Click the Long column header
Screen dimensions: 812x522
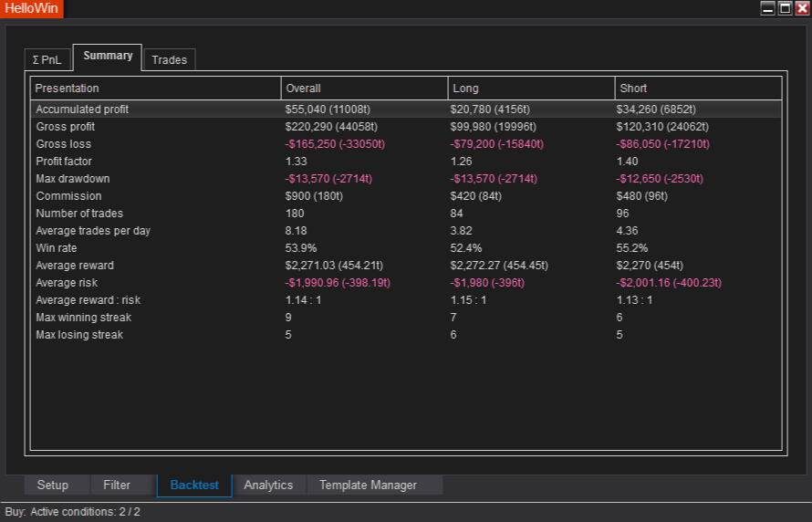[x=531, y=89]
